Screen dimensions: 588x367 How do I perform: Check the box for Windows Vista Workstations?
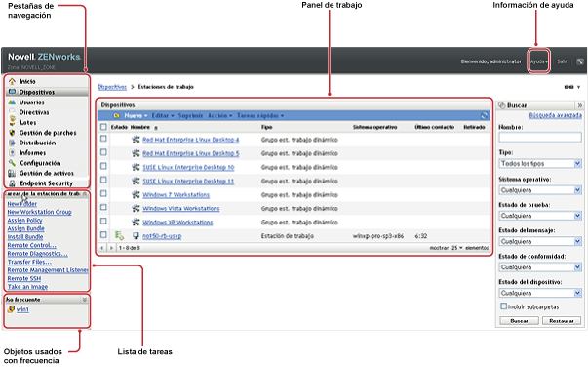coord(103,207)
